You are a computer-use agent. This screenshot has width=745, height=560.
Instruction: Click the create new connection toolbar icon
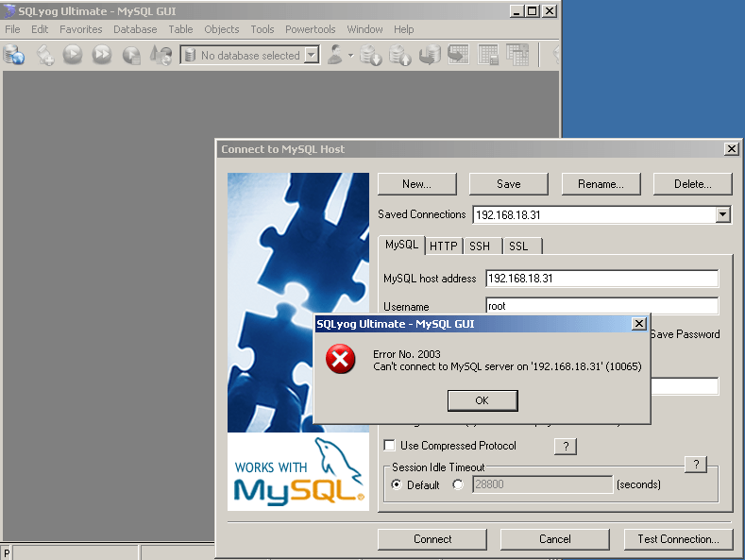coord(14,56)
